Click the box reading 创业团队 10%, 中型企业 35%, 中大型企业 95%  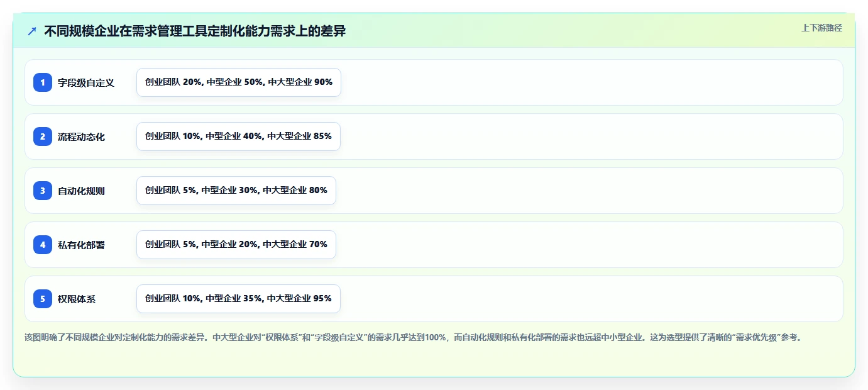coord(238,299)
